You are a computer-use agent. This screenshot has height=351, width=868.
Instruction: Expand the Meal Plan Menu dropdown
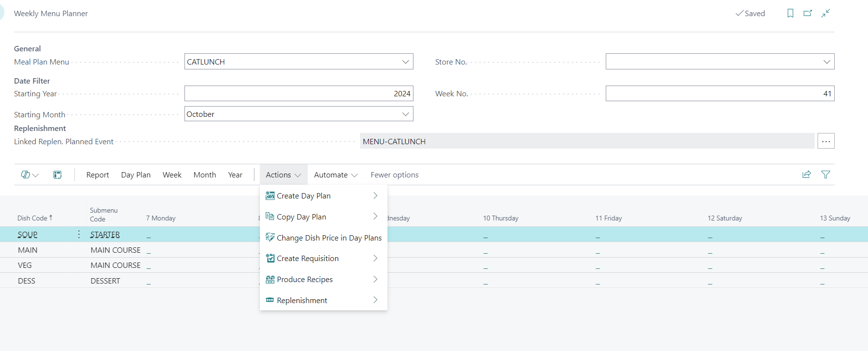click(405, 62)
